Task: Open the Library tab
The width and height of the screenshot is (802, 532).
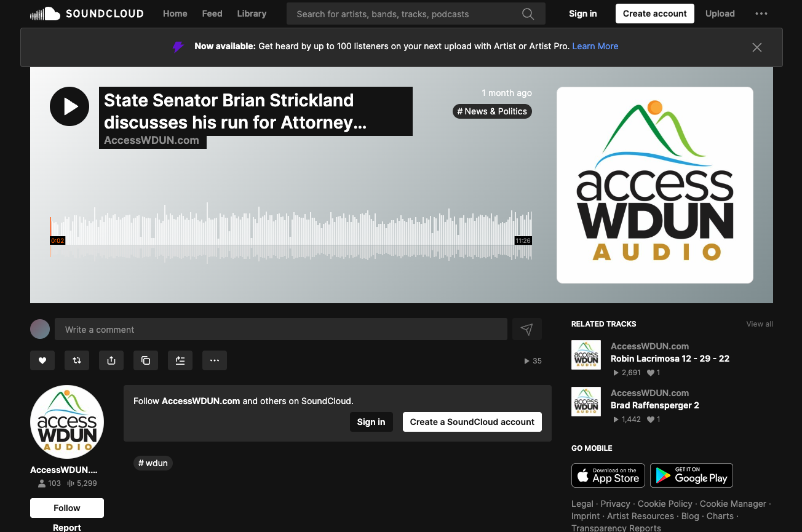Action: (252, 14)
